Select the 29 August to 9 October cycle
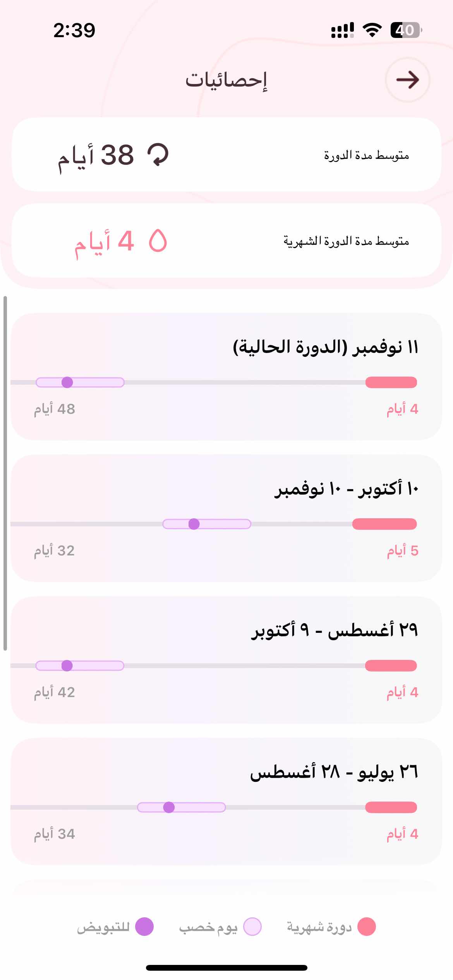 click(x=226, y=660)
